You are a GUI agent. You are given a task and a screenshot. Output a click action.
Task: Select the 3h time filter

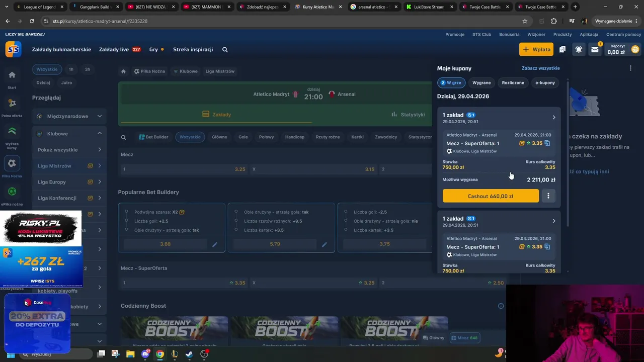(88, 69)
